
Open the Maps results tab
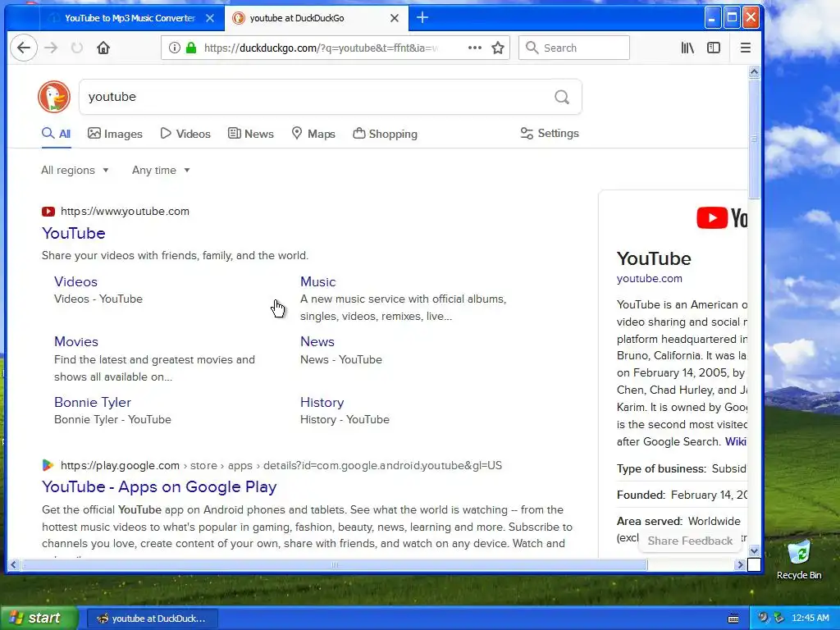(x=313, y=134)
